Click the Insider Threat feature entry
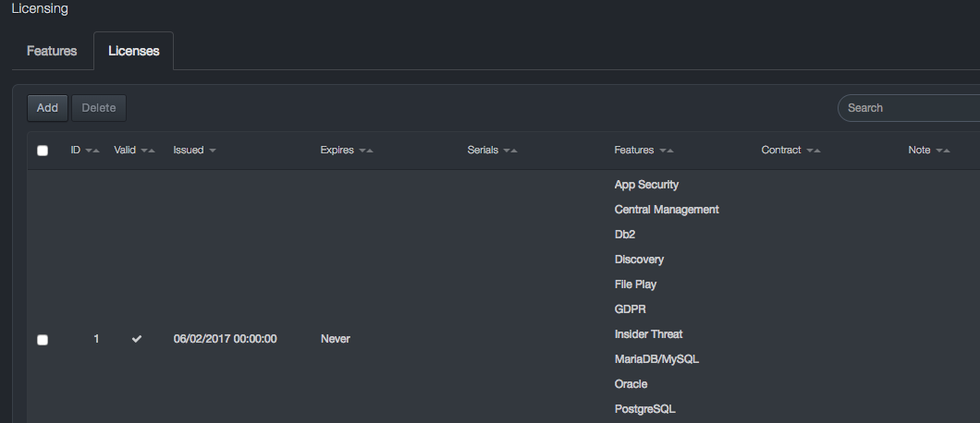Image resolution: width=980 pixels, height=423 pixels. coord(648,334)
